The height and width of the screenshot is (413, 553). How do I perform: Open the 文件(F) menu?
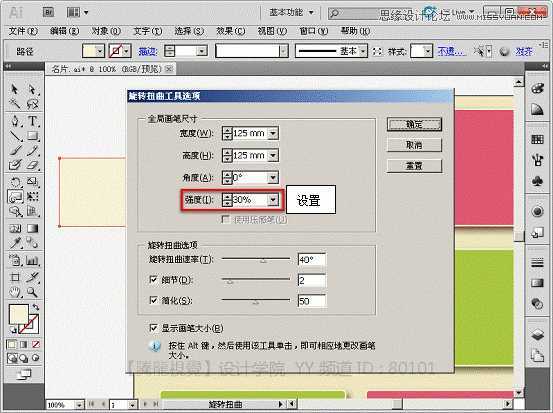[x=23, y=31]
